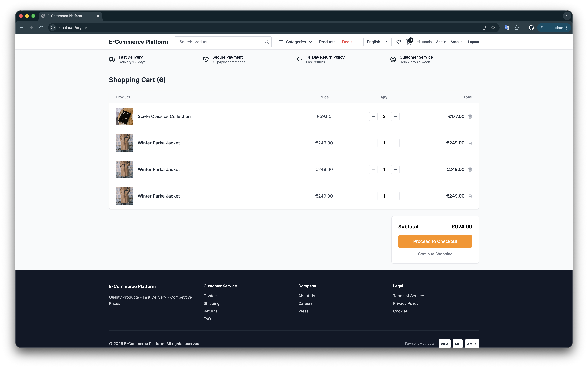Click the browser reload icon

click(41, 28)
